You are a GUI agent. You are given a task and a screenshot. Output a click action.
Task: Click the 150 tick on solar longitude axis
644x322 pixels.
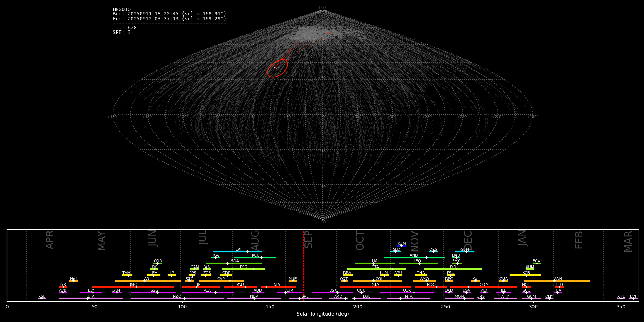pos(270,307)
